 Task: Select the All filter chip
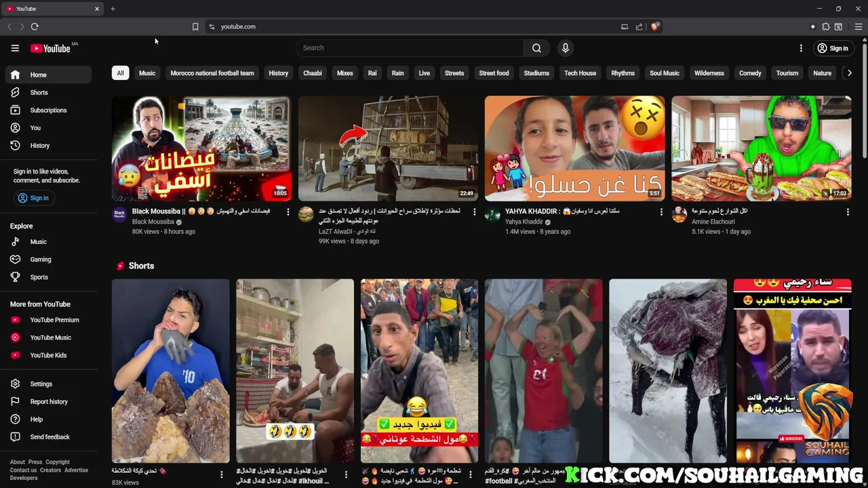point(120,73)
